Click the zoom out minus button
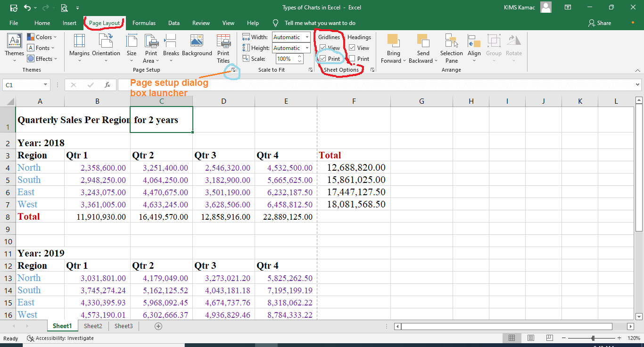Image resolution: width=644 pixels, height=347 pixels. tap(562, 338)
